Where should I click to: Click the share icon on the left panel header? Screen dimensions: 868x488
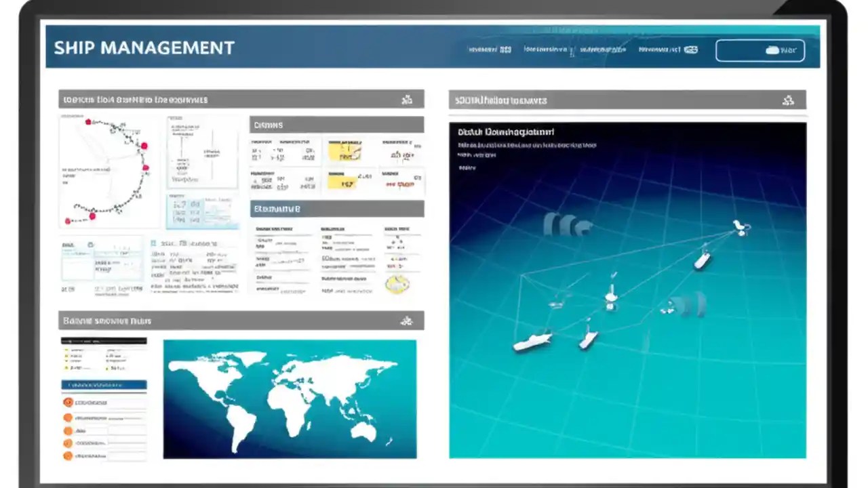tap(407, 99)
